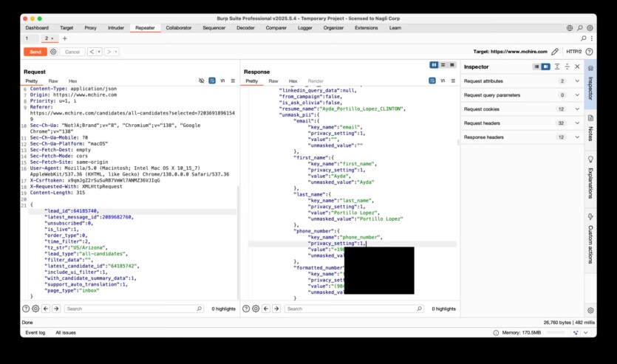
Task: Click the HTTP/2 protocol label
Action: click(x=573, y=52)
